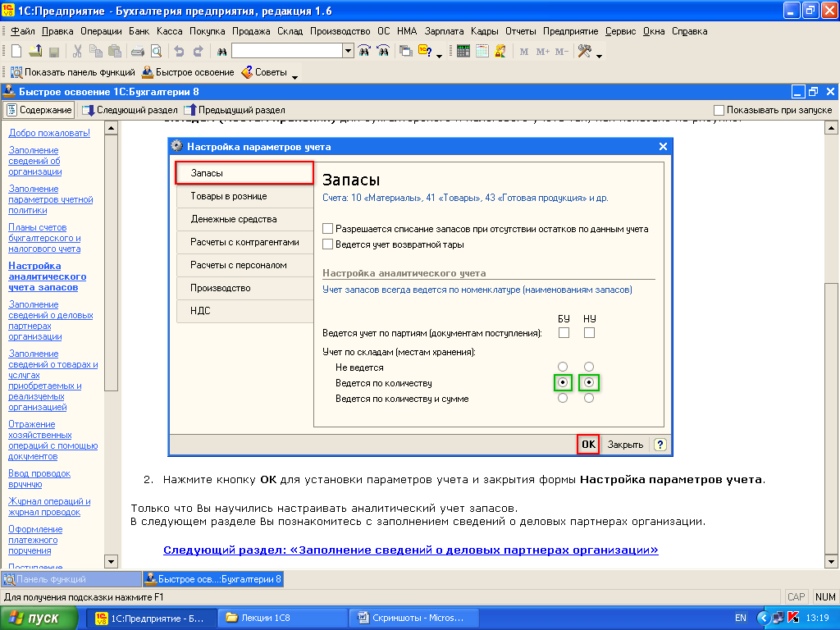Click inside the toolbar search input field
Screen dimensions: 840x630
287,52
